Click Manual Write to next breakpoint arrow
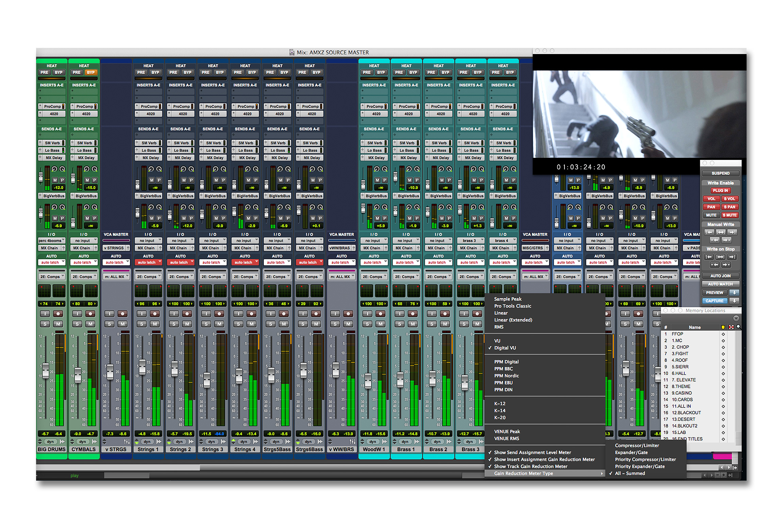The height and width of the screenshot is (532, 783). pyautogui.click(x=726, y=240)
